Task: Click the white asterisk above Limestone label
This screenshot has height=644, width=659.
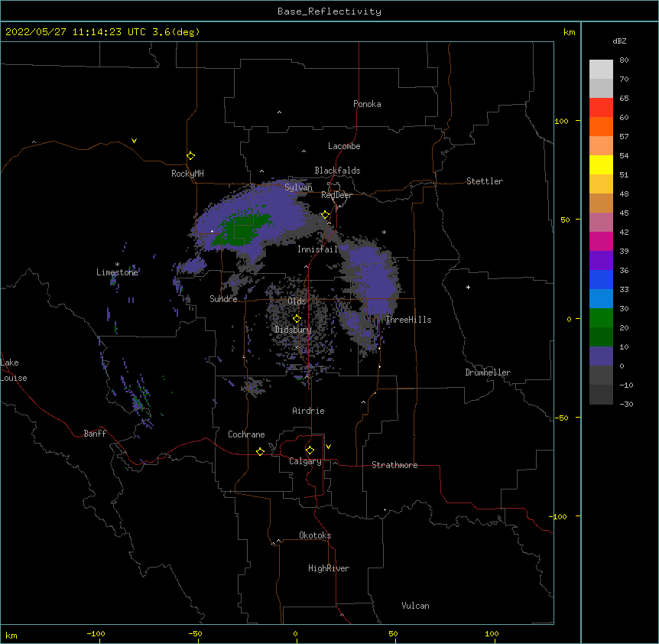Action: click(117, 265)
